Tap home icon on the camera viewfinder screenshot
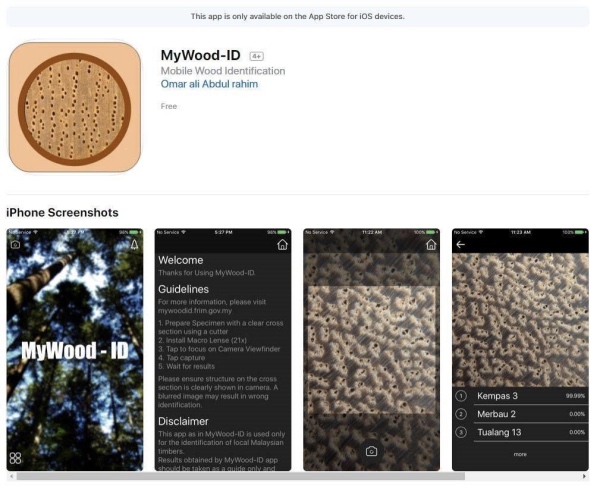 [x=431, y=244]
